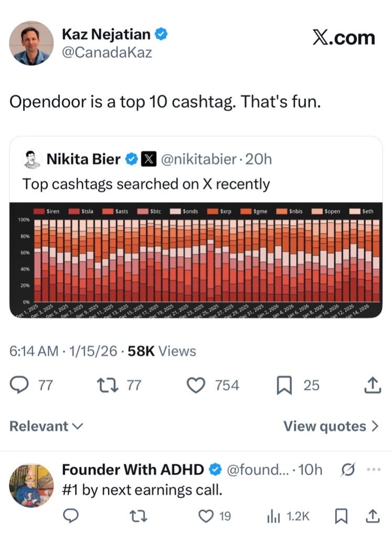Open View quotes link

[x=331, y=426]
